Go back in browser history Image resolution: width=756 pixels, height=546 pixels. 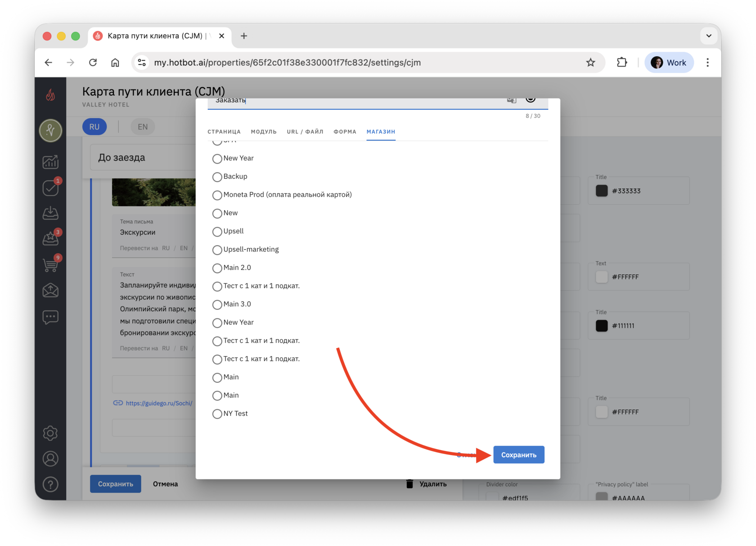(49, 63)
